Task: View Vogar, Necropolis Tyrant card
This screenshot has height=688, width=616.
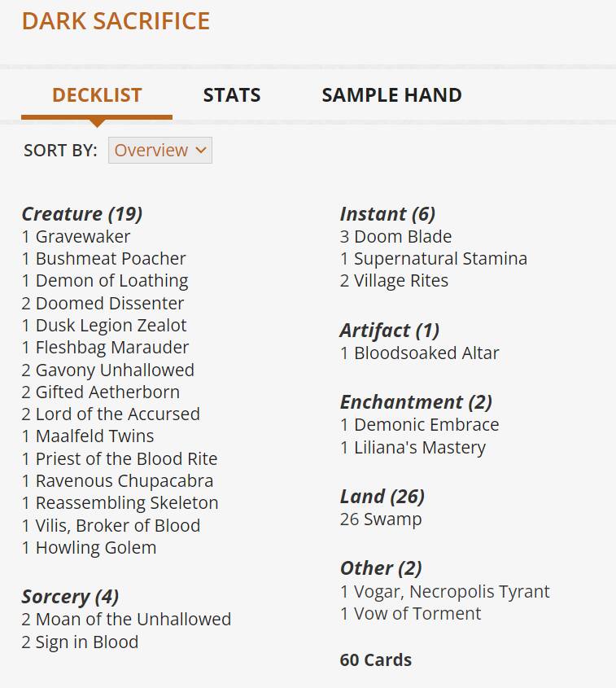Action: pyautogui.click(x=452, y=591)
